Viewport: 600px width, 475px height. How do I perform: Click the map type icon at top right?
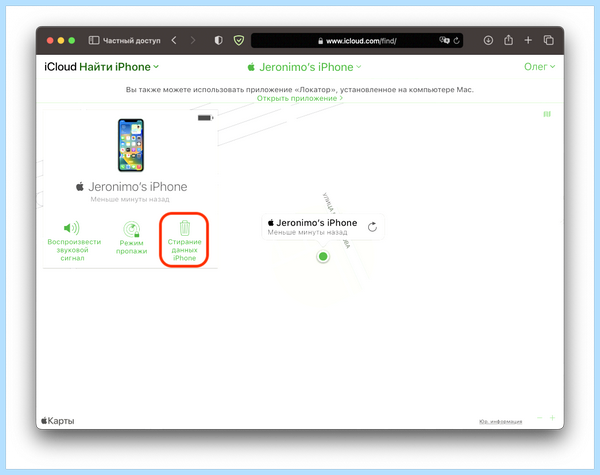[x=547, y=114]
